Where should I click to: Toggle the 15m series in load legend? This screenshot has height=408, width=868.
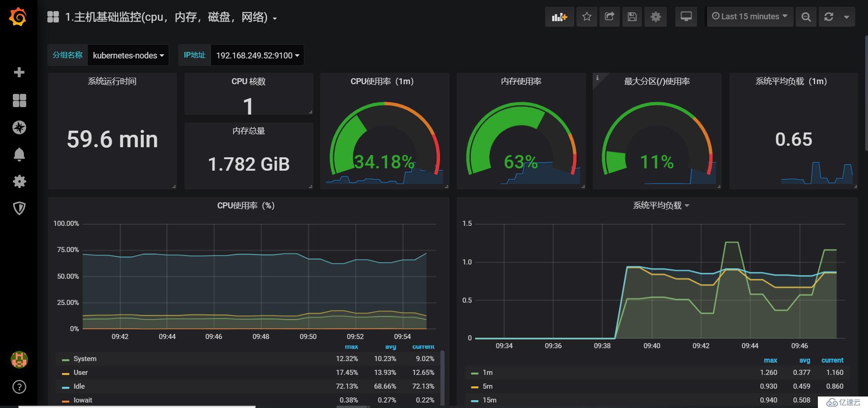[x=489, y=400]
